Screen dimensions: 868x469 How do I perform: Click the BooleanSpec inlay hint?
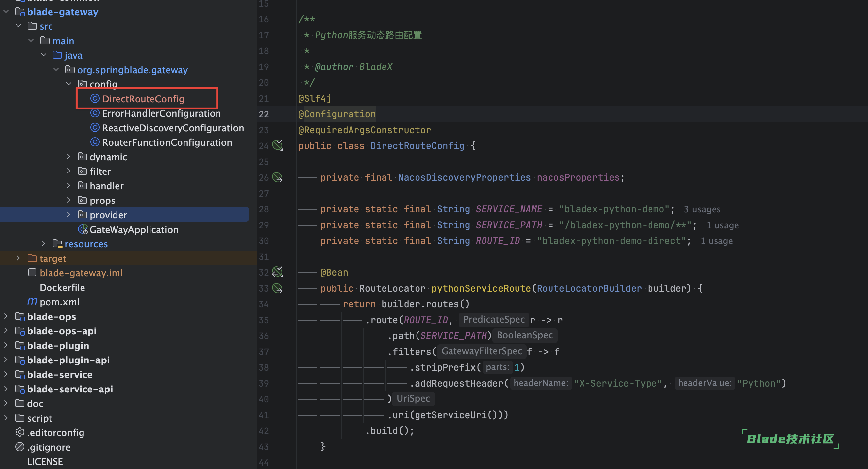tap(525, 335)
